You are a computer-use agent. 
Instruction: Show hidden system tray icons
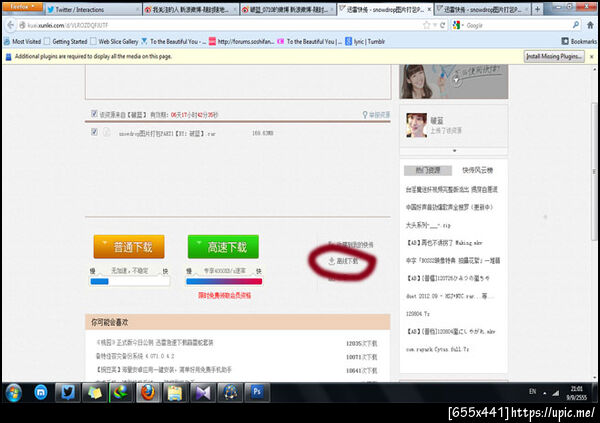(545, 393)
